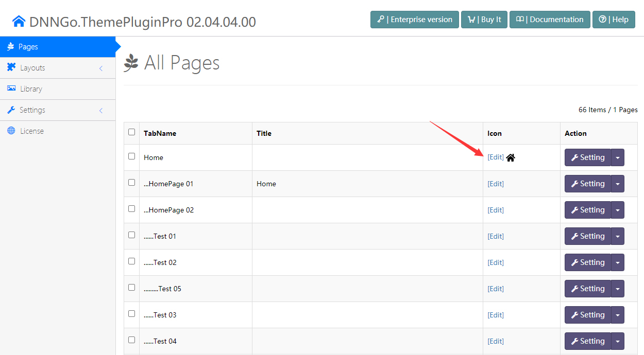Toggle the select-all checkbox in table header

coord(132,132)
